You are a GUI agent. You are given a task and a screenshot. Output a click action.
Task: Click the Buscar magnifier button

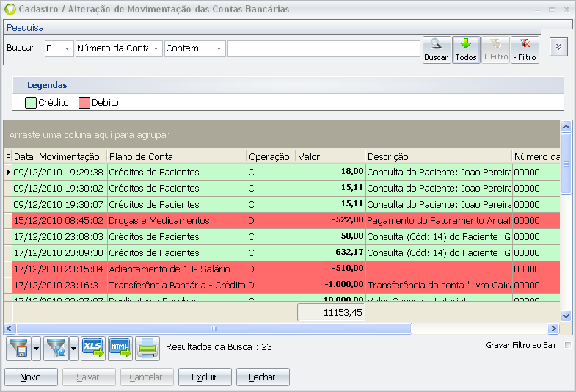pos(437,50)
